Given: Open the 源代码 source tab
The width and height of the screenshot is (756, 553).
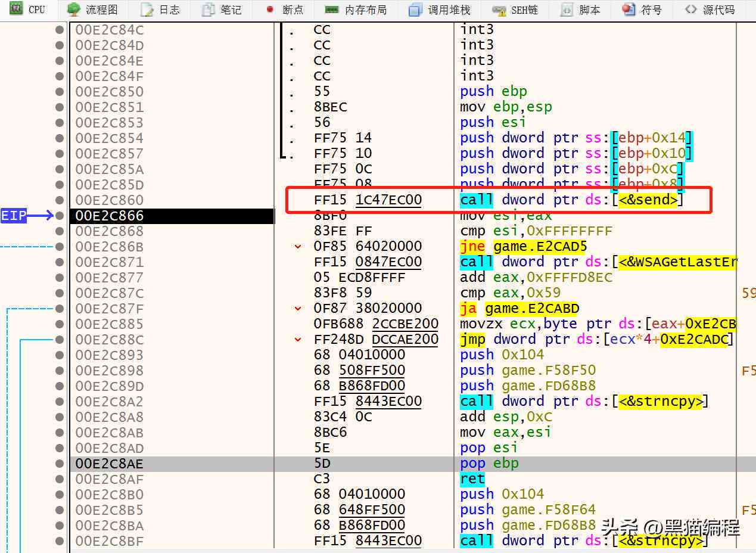Looking at the screenshot, I should point(710,10).
